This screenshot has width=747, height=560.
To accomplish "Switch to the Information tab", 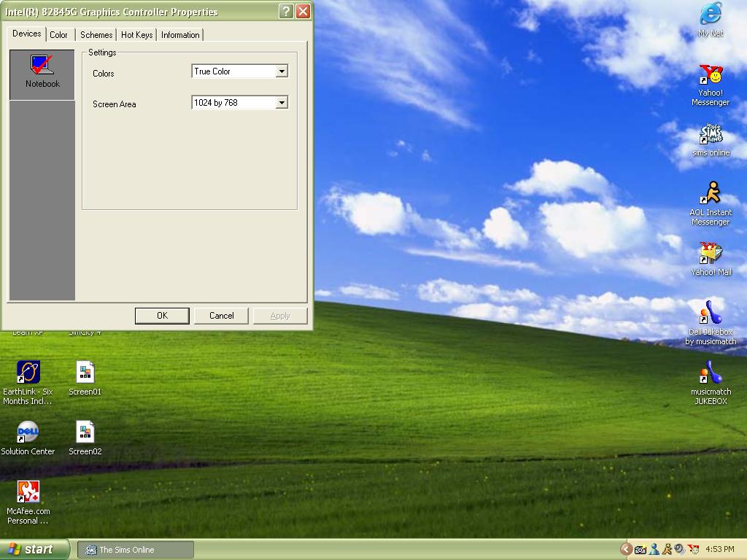I will point(180,35).
